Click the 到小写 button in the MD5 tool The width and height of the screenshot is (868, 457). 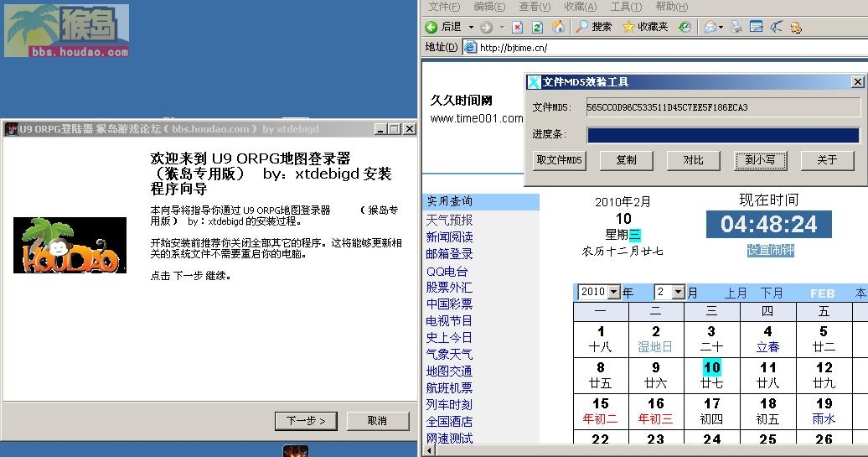pos(760,160)
